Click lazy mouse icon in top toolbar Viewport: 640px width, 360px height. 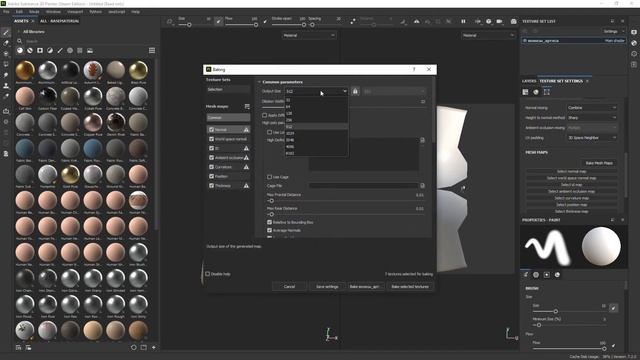pos(353,21)
